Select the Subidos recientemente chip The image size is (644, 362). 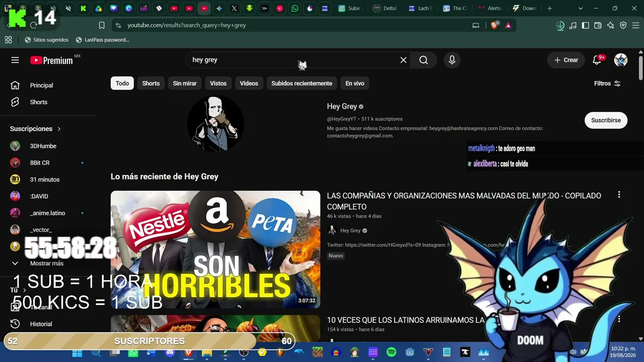(302, 83)
